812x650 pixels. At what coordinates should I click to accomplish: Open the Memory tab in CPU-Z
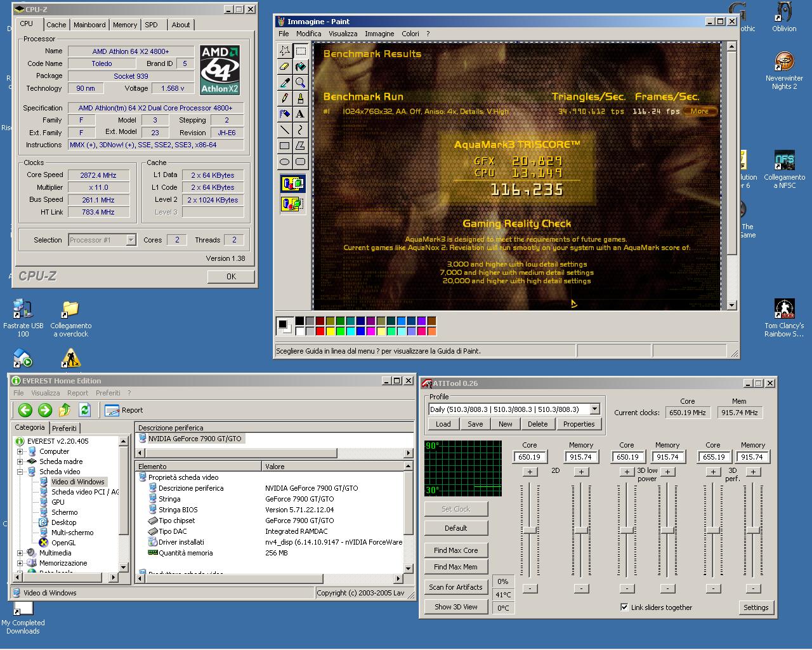[125, 25]
